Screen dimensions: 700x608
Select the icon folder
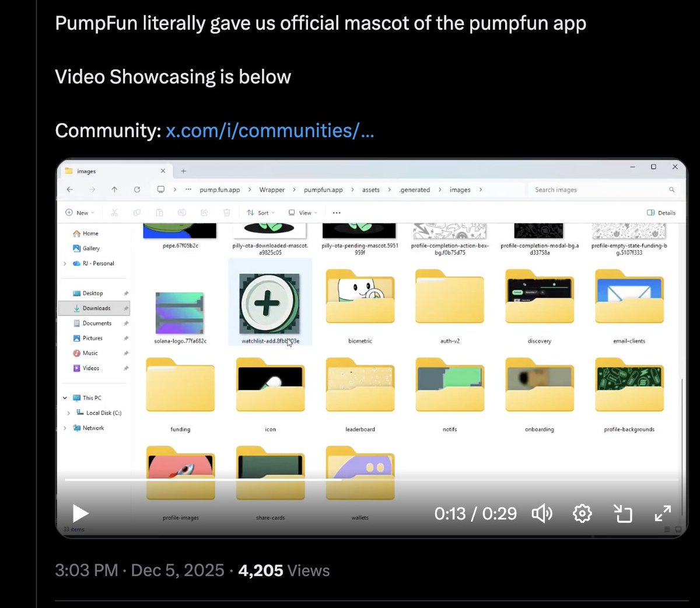click(270, 393)
